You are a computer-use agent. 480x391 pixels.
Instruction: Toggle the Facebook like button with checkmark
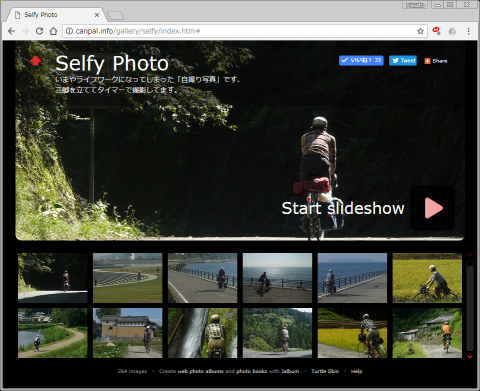pyautogui.click(x=361, y=60)
